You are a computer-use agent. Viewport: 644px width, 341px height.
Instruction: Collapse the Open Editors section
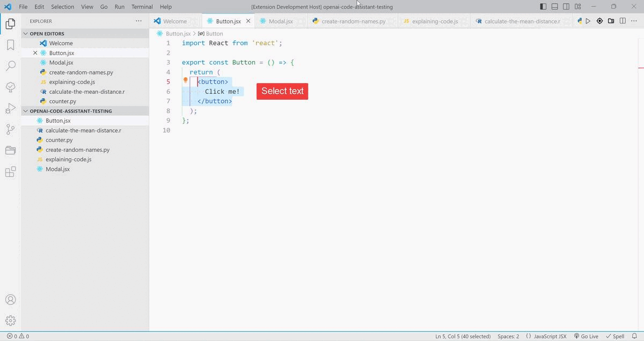click(47, 33)
